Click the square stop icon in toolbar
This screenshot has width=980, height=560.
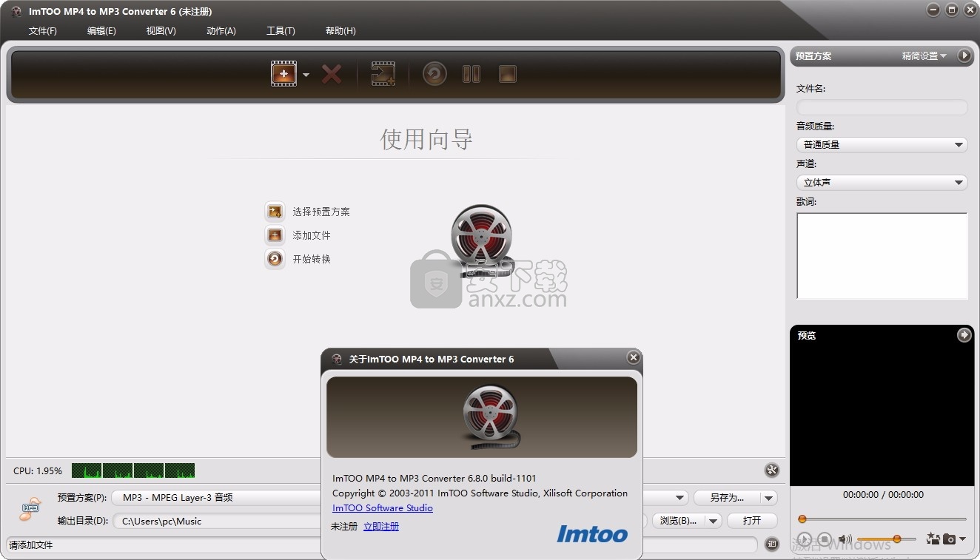[x=507, y=74]
